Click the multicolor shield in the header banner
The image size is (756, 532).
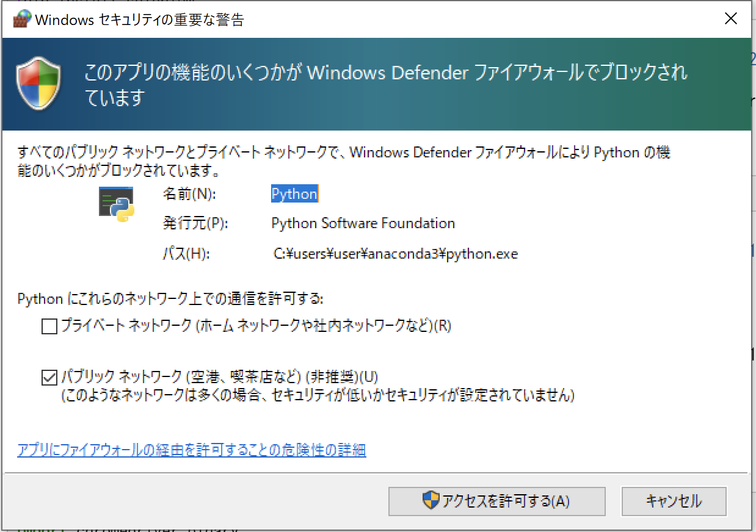[39, 84]
